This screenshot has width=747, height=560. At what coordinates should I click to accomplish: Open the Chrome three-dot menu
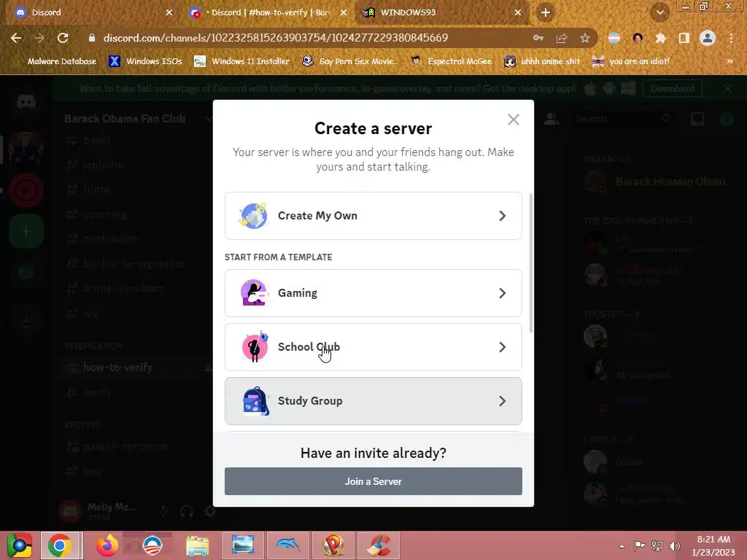(731, 38)
